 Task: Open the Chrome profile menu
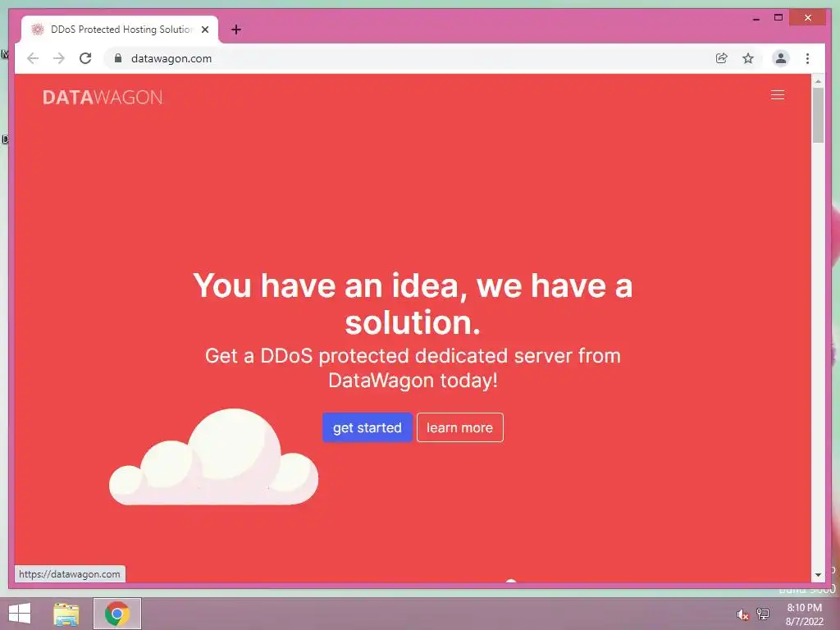pyautogui.click(x=781, y=58)
